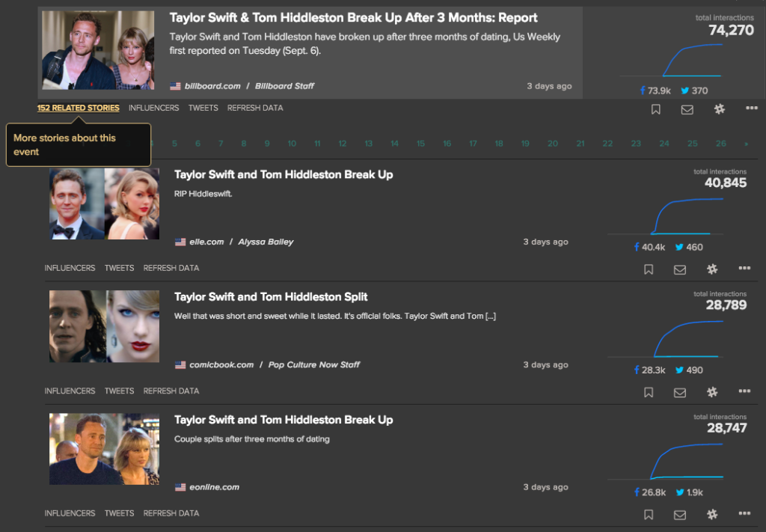The image size is (766, 532).
Task: Bookmark the eonline.com story
Action: pos(648,514)
